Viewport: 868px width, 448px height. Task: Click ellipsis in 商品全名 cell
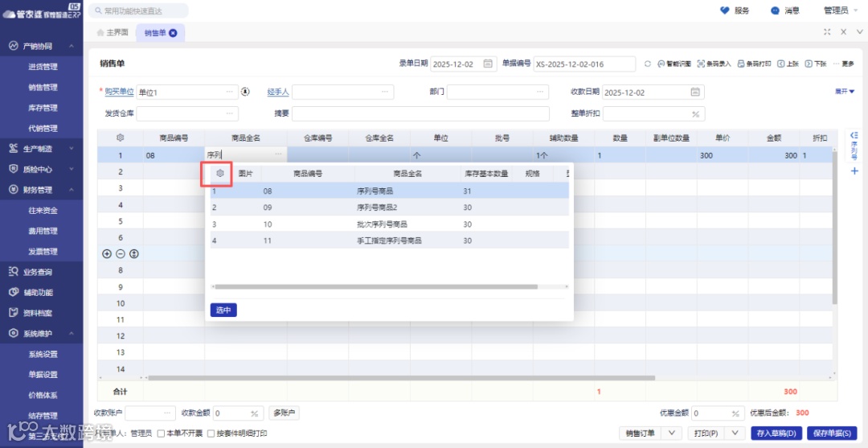tap(278, 155)
